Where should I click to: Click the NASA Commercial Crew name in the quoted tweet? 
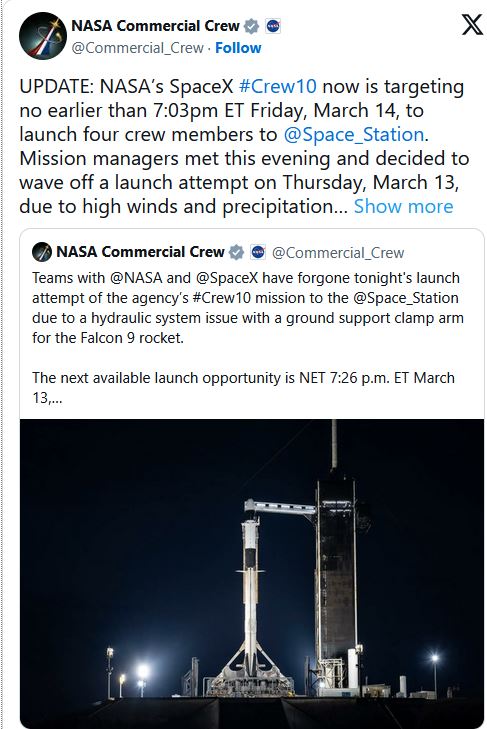pyautogui.click(x=140, y=252)
